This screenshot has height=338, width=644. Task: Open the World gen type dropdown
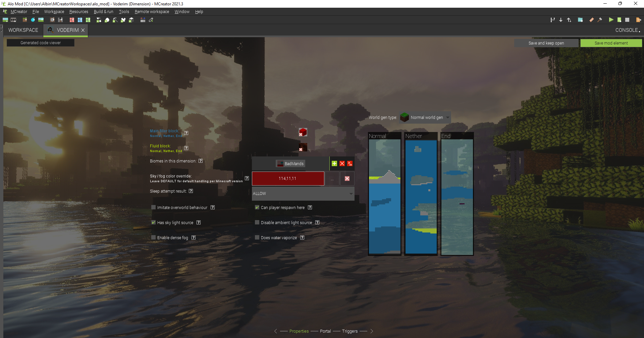(x=425, y=118)
